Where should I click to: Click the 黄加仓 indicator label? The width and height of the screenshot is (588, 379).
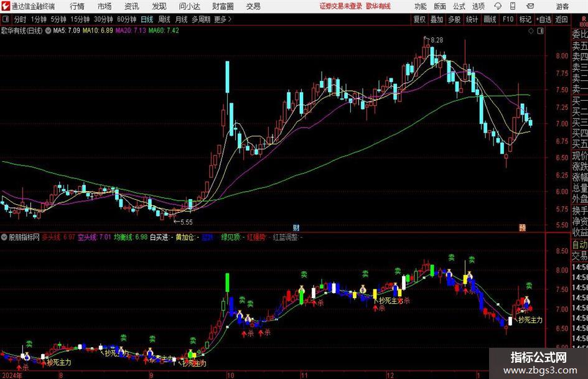point(187,237)
